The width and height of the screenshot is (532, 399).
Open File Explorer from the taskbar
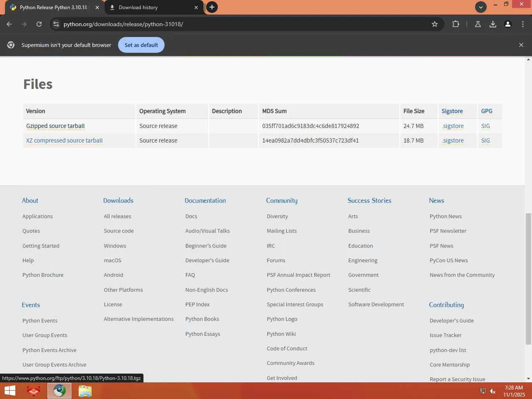[x=85, y=391]
